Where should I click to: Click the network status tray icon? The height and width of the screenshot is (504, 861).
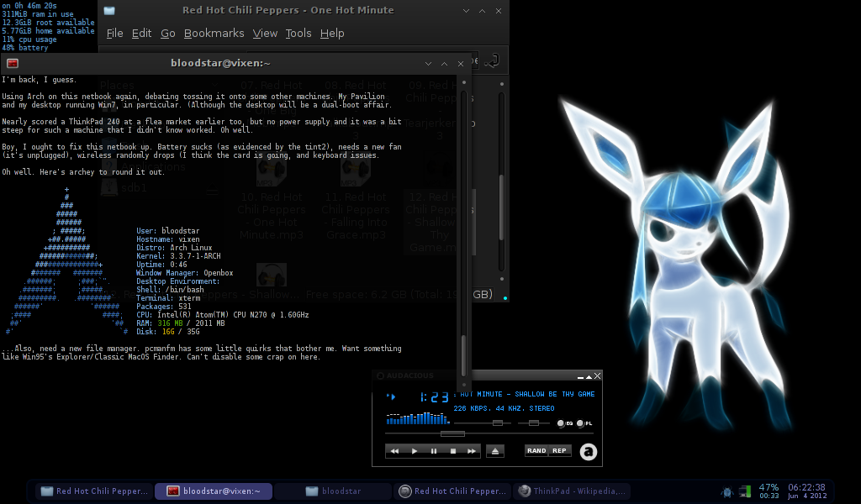(744, 491)
